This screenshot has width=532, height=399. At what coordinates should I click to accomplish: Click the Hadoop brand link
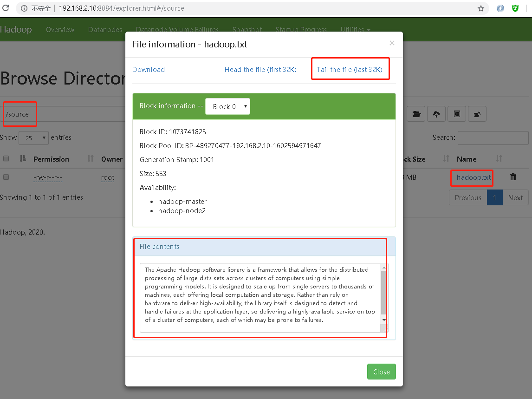(16, 30)
